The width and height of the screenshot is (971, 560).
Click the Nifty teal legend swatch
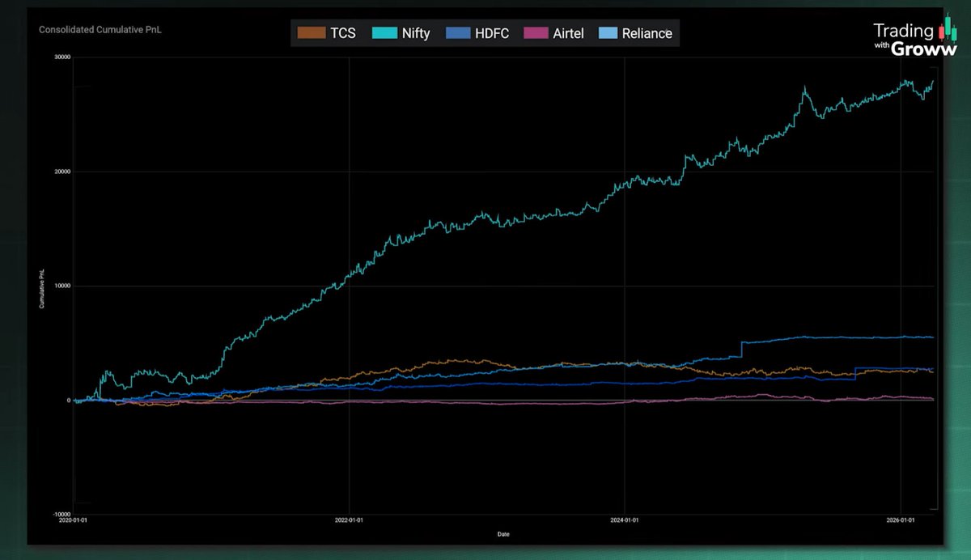tap(384, 33)
